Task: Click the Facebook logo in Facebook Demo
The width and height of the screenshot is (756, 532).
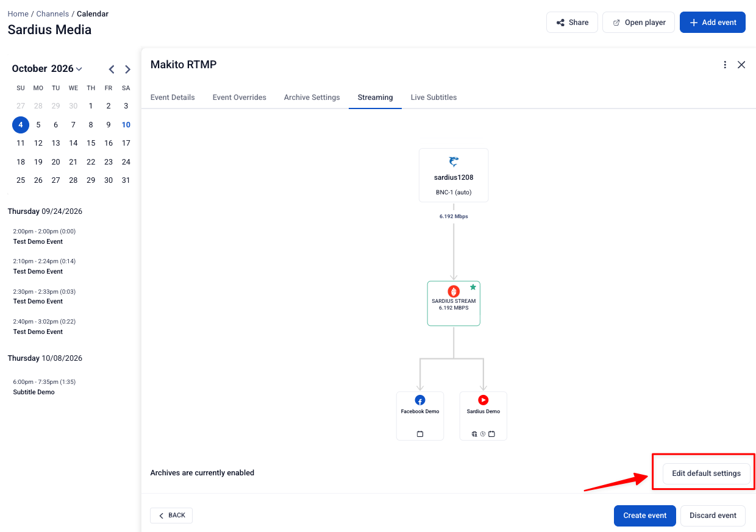Action: 420,400
